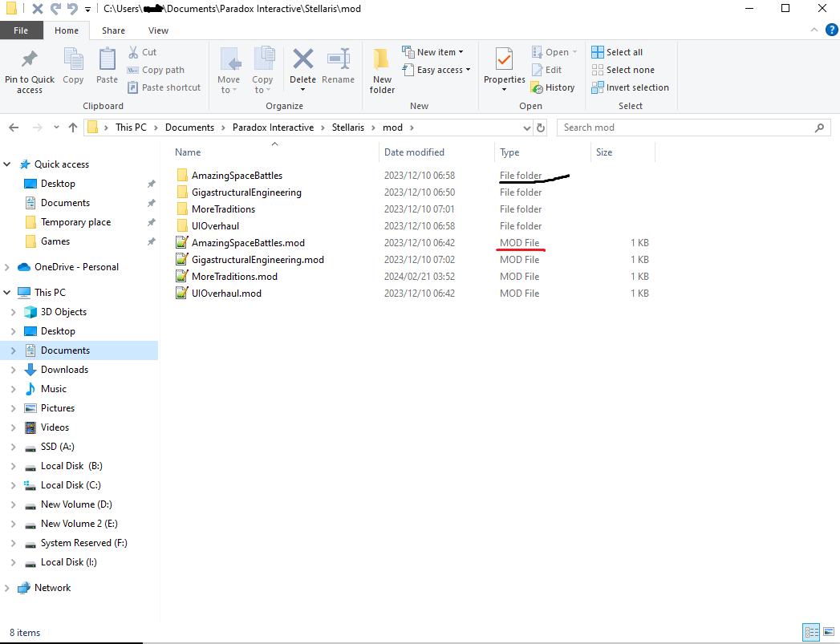Image resolution: width=840 pixels, height=644 pixels.
Task: Open the ribbon Help question mark icon
Action: point(831,30)
